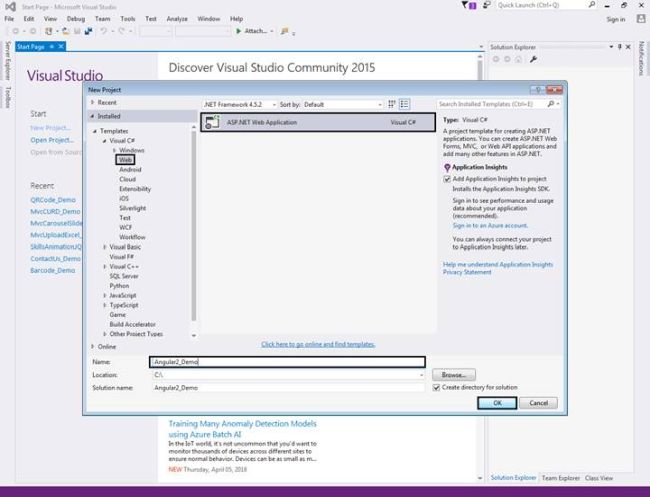650x497 pixels.
Task: Click the Find in Files toolbar icon
Action: [x=284, y=31]
